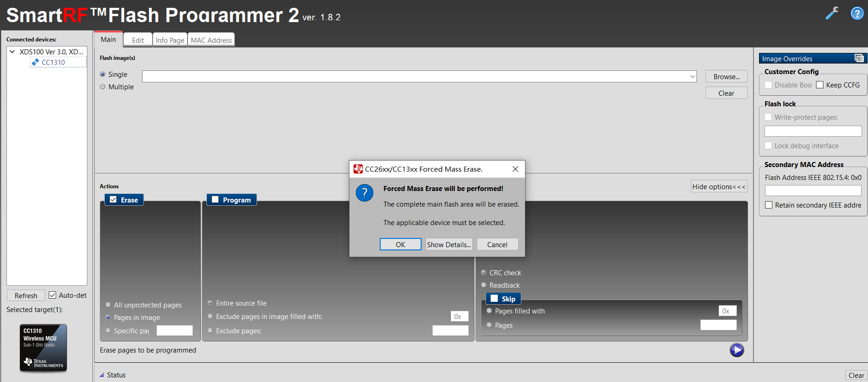The width and height of the screenshot is (868, 382).
Task: Click the dialog question mark icon
Action: click(x=365, y=193)
